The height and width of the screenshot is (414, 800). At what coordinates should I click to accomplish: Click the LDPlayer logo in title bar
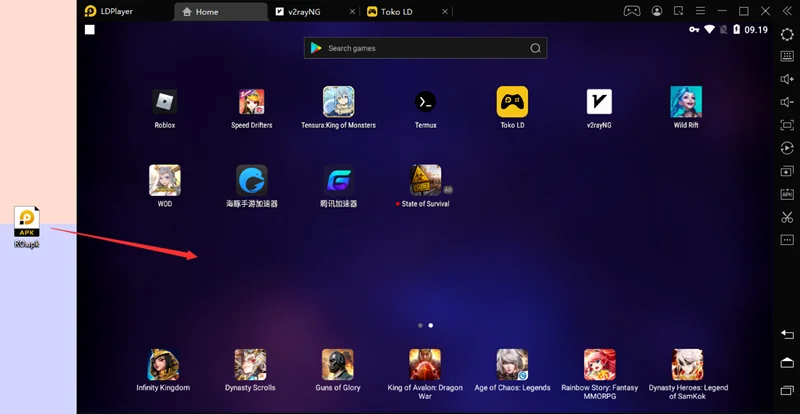click(91, 11)
